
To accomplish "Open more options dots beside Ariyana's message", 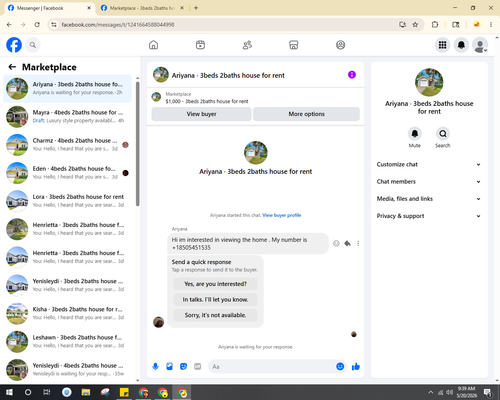I will pos(358,243).
